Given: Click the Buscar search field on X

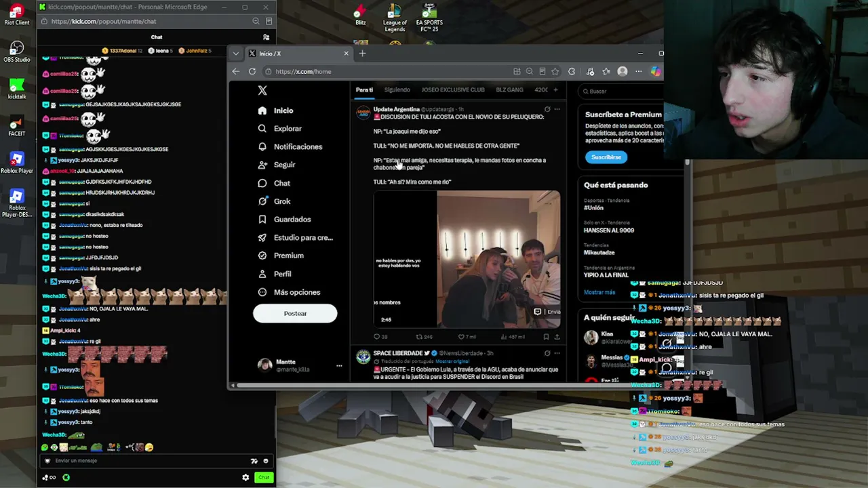Looking at the screenshot, I should click(620, 91).
